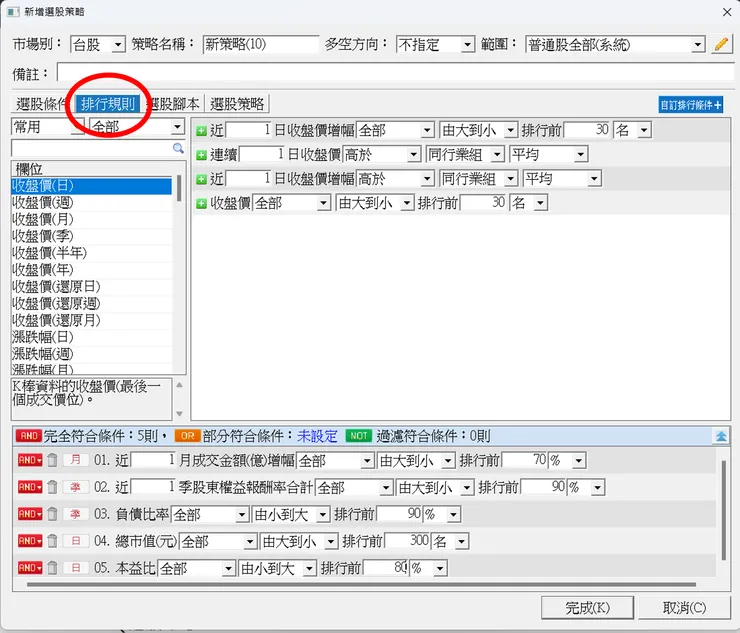Open the 由小到大 dropdown on condition 03

tap(323, 514)
